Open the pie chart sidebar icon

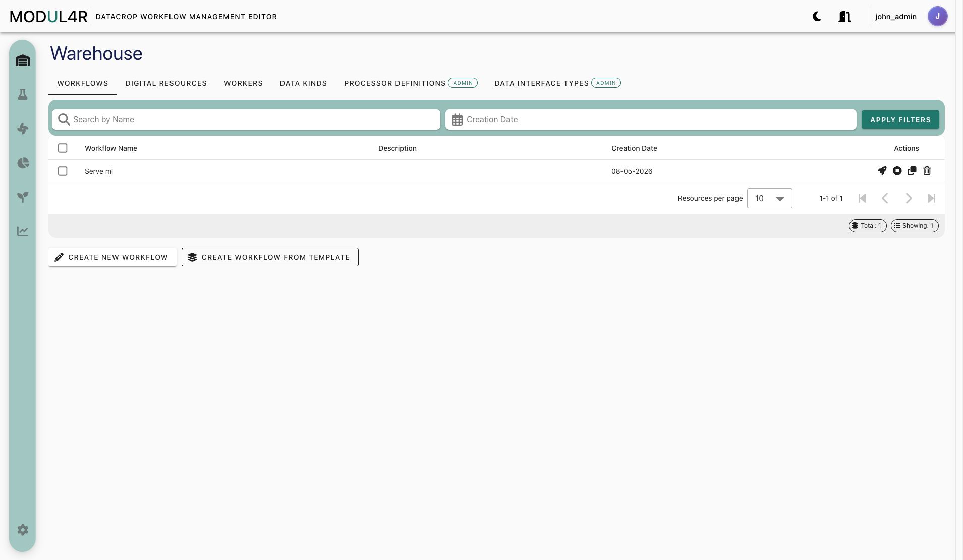tap(23, 163)
